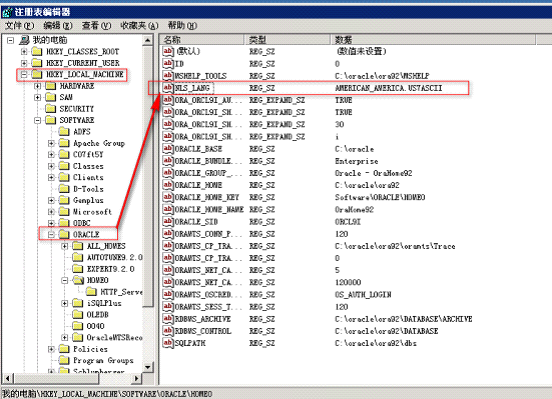552x399 pixels.
Task: Click the string icon for ORACLE_HOME_NAME
Action: point(168,209)
